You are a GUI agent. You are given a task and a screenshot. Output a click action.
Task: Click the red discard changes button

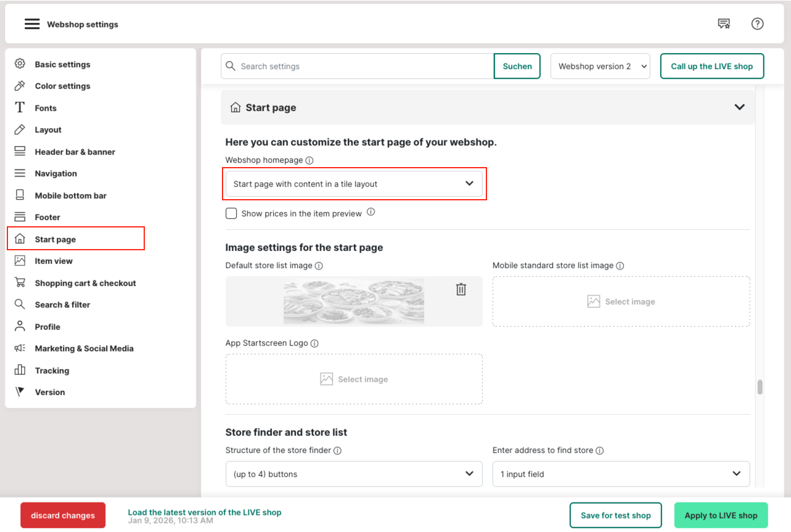click(63, 515)
